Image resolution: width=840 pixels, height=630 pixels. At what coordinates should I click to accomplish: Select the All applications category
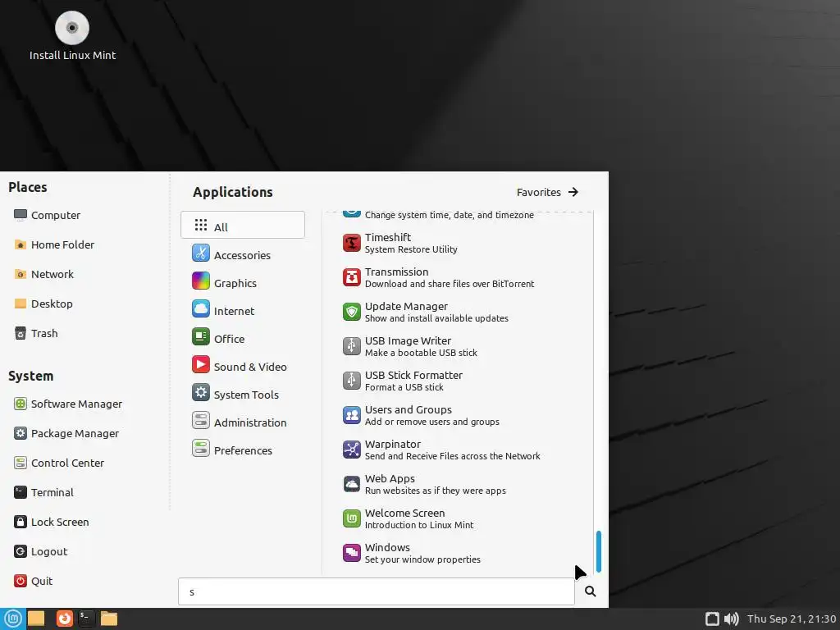[243, 225]
